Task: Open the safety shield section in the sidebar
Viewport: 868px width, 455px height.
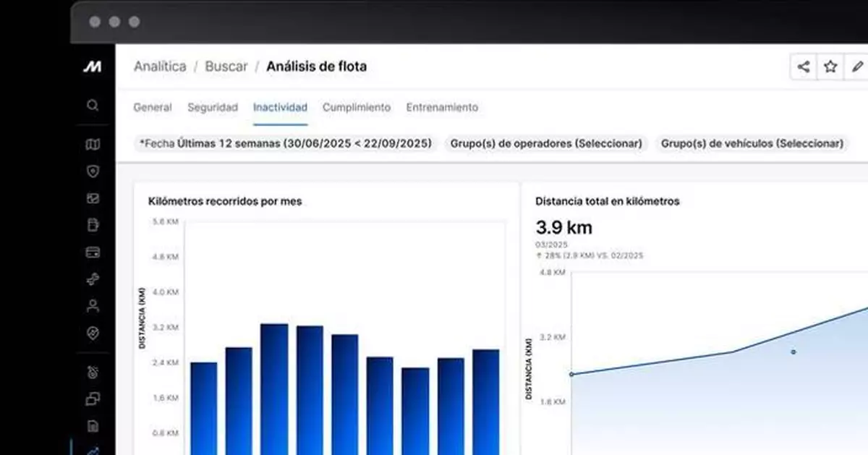Action: (x=93, y=171)
